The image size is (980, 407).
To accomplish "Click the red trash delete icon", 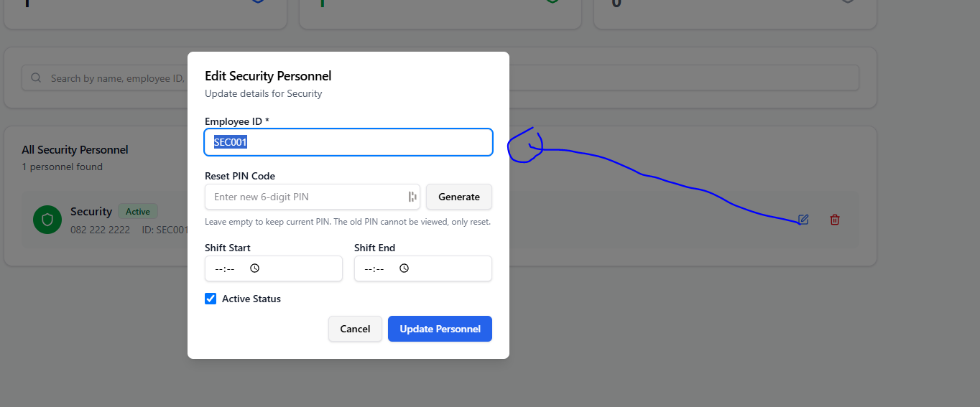I will tap(834, 220).
